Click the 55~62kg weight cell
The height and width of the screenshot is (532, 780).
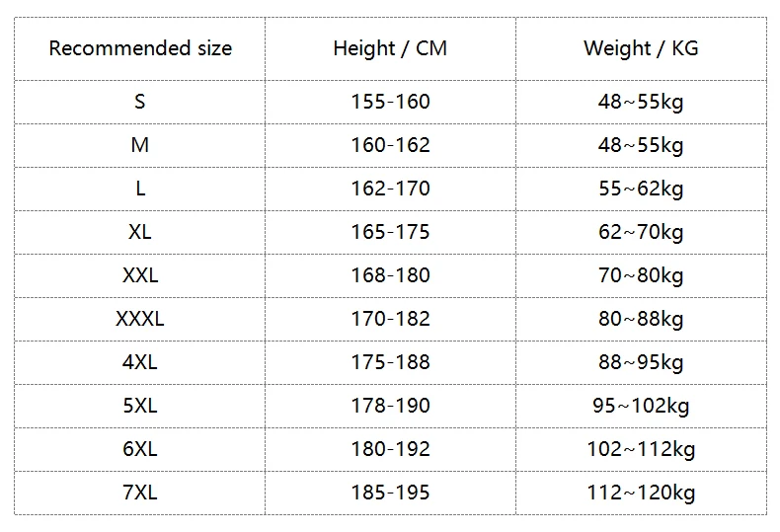click(x=641, y=189)
